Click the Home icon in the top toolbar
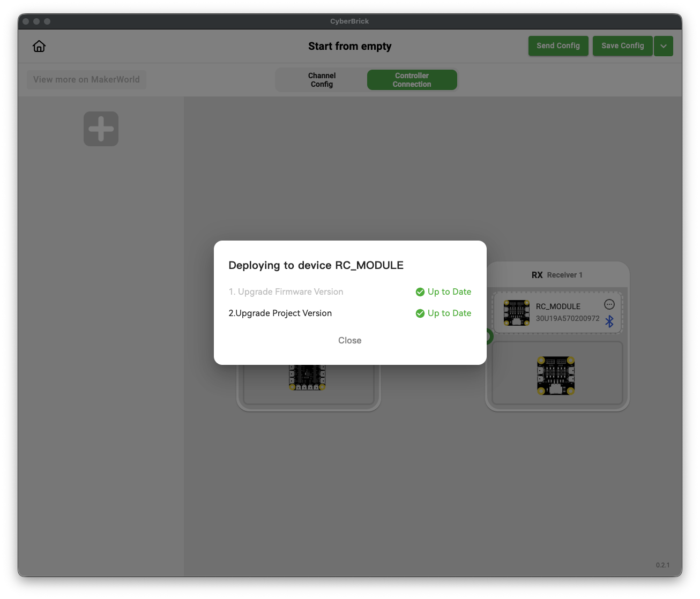 39,46
